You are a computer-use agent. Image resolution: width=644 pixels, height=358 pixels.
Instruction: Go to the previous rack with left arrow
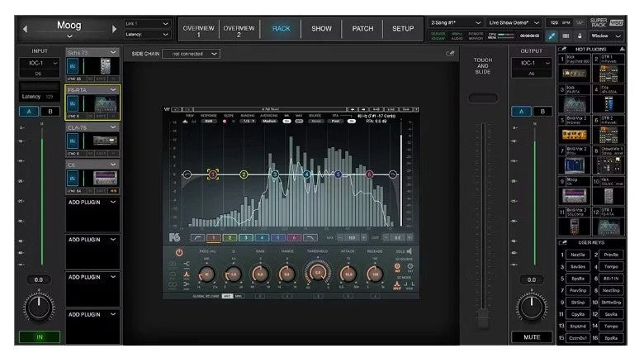point(25,29)
